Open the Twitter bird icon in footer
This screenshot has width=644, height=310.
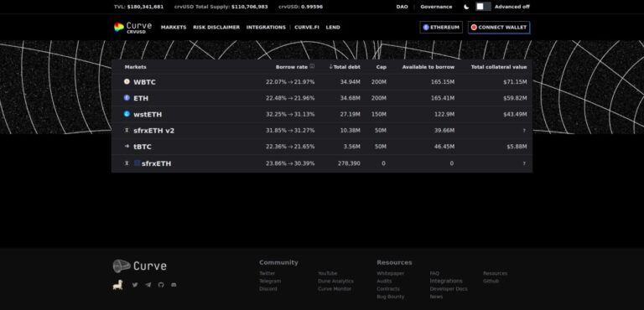tap(135, 285)
